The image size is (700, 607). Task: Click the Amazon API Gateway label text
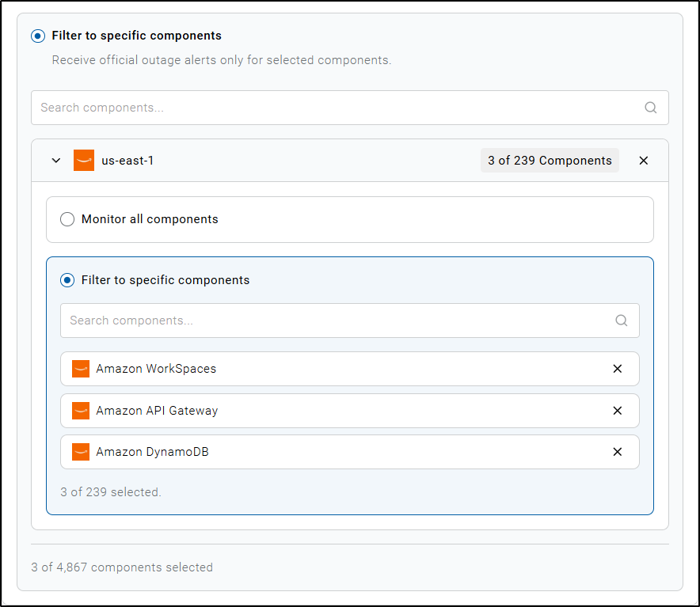coord(157,411)
